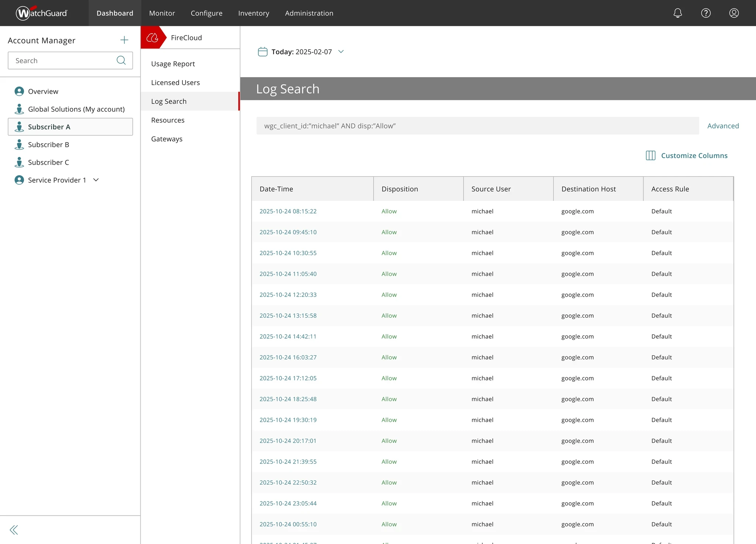Open the notifications bell icon
Viewport: 756px width, 544px height.
(x=677, y=13)
